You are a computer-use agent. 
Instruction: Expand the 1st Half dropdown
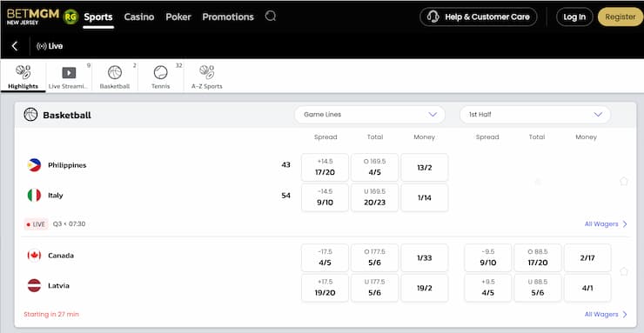pos(535,115)
